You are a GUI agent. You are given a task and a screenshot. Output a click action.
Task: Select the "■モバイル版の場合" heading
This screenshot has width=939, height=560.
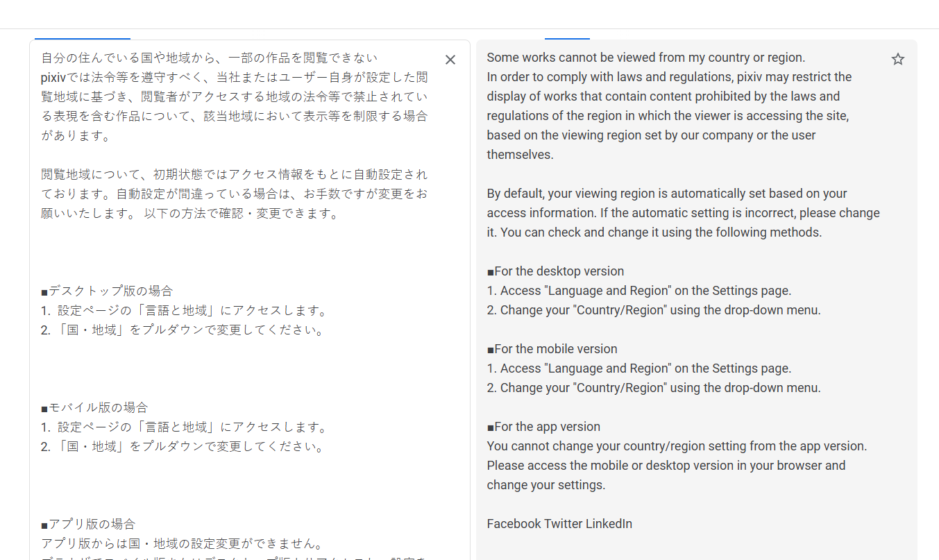(94, 407)
